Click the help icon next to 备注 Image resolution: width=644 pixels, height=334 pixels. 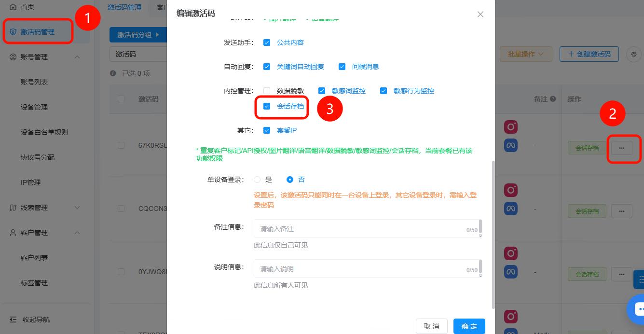click(553, 99)
